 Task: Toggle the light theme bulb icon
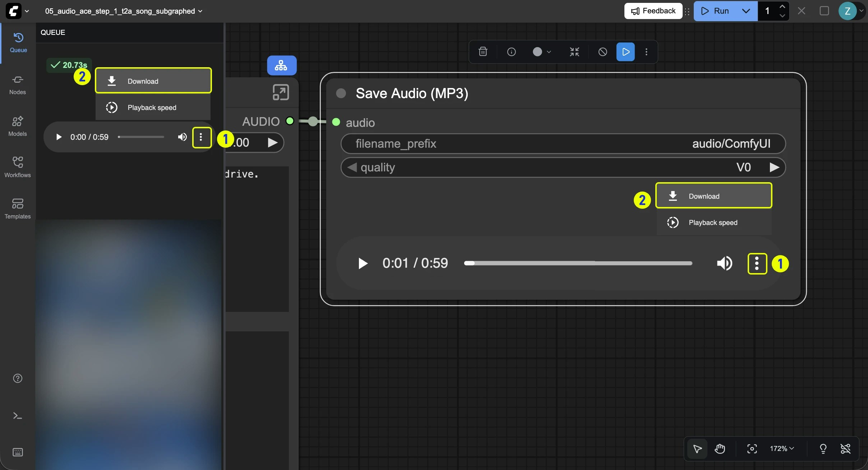pyautogui.click(x=822, y=449)
